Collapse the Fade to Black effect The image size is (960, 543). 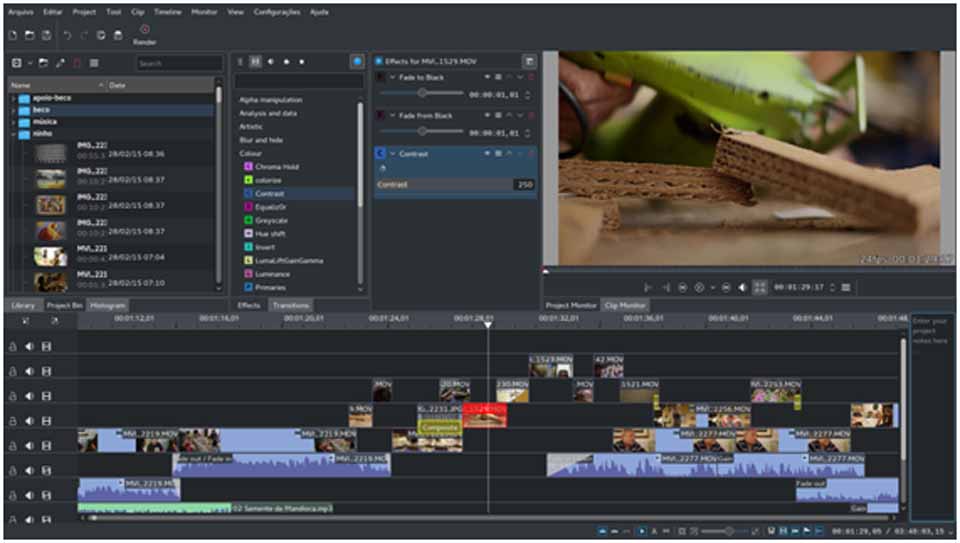coord(392,76)
